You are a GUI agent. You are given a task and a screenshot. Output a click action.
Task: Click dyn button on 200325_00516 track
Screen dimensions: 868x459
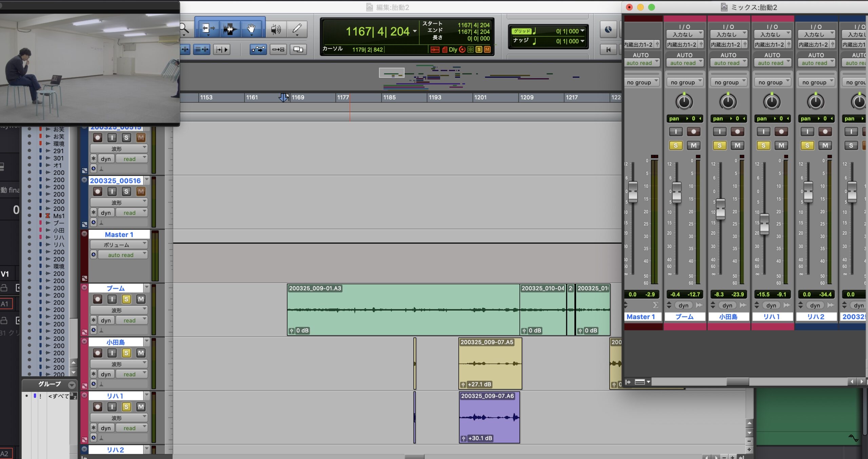pyautogui.click(x=106, y=213)
